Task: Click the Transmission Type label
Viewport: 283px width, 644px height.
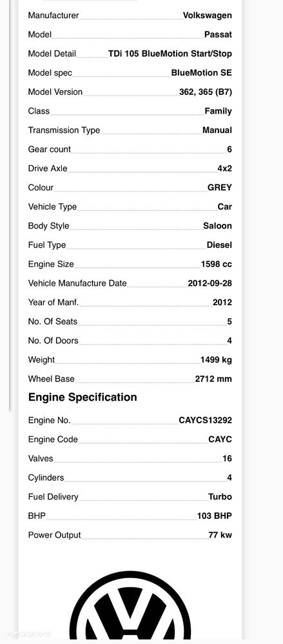Action: coord(64,130)
